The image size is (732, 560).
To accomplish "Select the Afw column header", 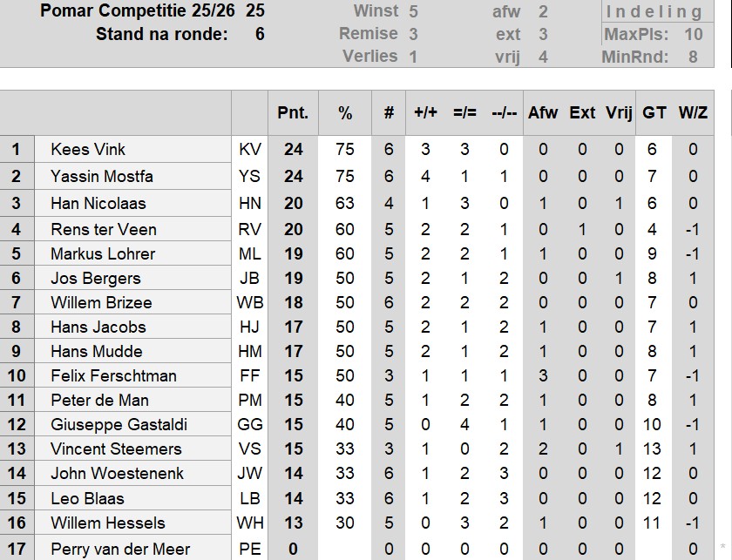I will click(543, 112).
